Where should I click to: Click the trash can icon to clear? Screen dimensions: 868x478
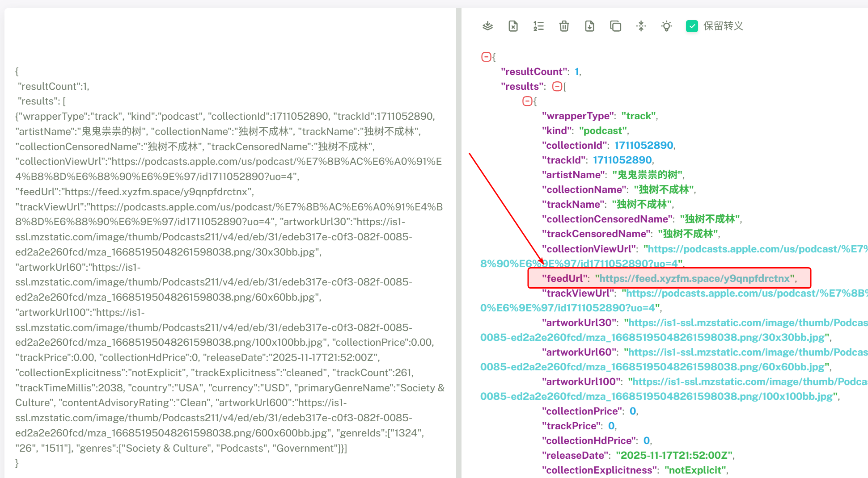[x=564, y=26]
